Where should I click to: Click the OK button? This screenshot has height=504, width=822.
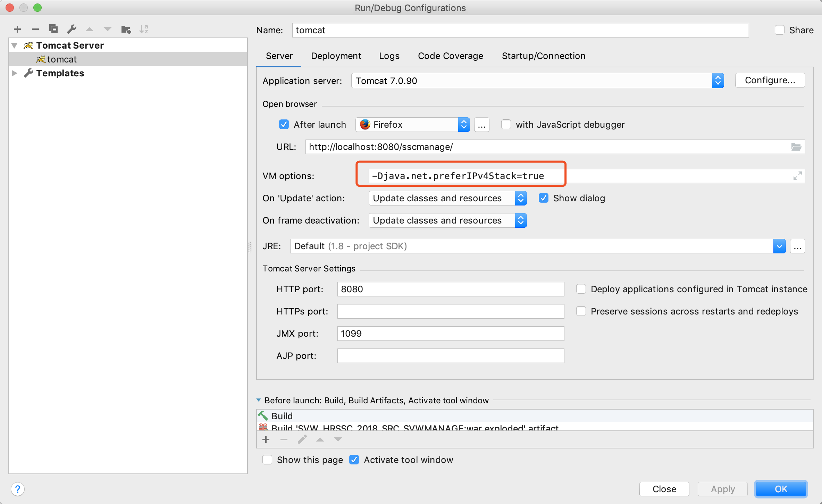tap(781, 489)
